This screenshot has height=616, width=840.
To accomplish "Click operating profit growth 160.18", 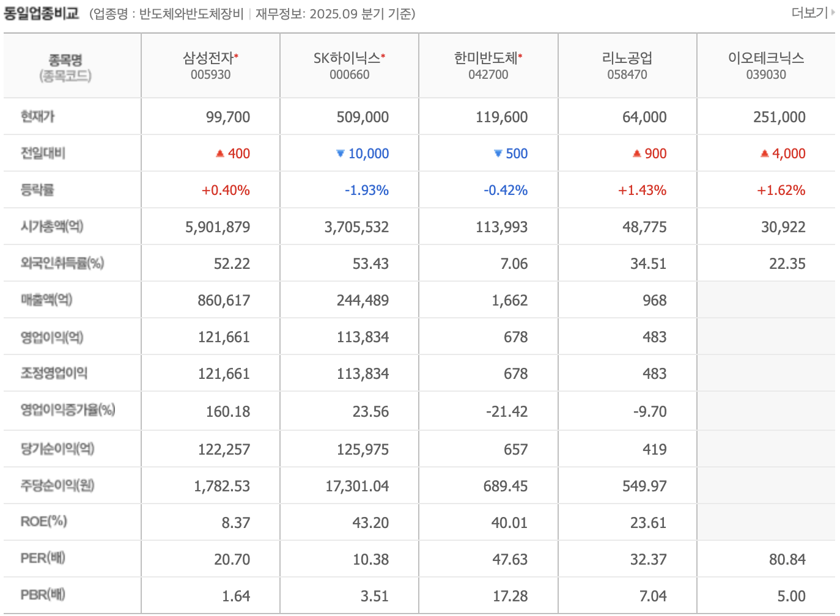I will point(228,411).
